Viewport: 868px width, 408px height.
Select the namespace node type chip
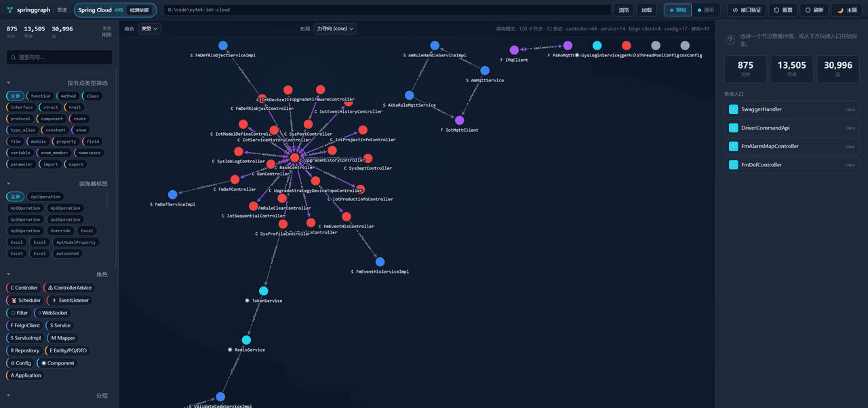tap(89, 153)
